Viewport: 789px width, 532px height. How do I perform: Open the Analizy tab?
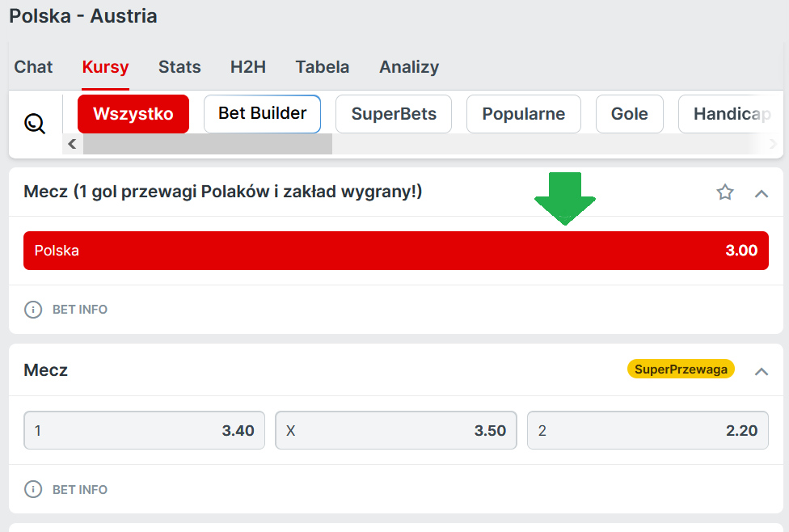pos(409,67)
